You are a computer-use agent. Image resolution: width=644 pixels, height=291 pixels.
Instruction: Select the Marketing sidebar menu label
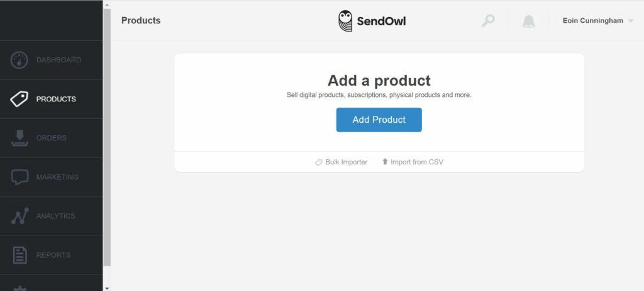pyautogui.click(x=57, y=177)
